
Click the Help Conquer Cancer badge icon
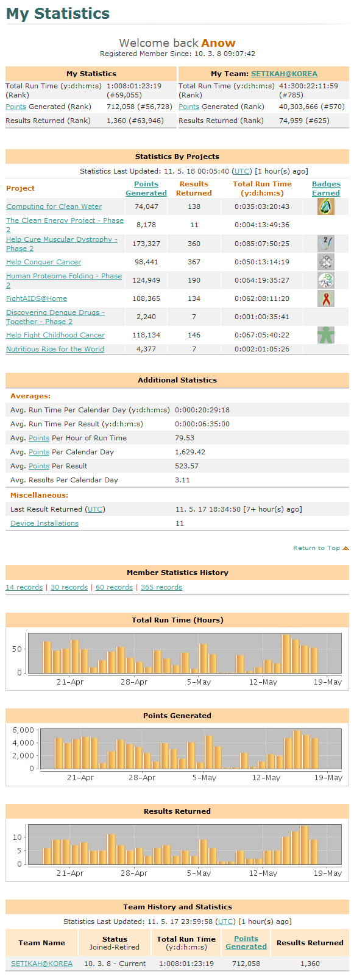pyautogui.click(x=326, y=262)
